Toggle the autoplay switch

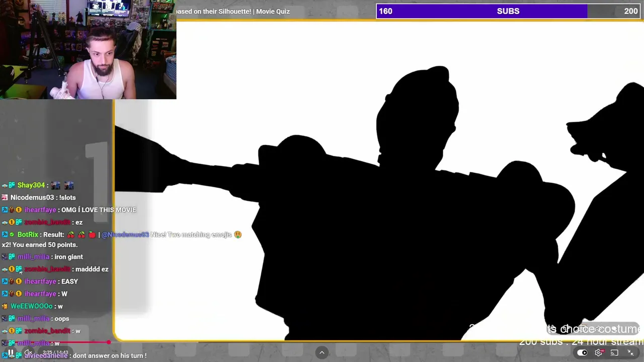pyautogui.click(x=582, y=353)
